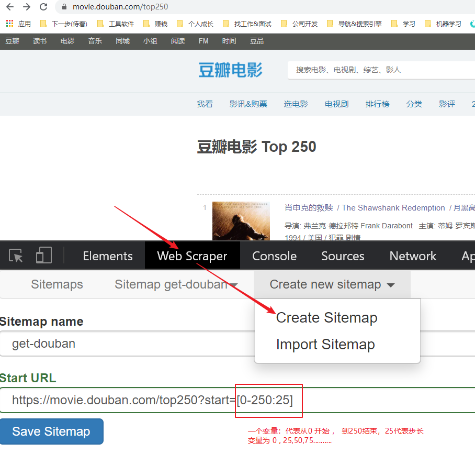Click the 豆瓣电影 logo
The image size is (475, 476).
point(230,70)
